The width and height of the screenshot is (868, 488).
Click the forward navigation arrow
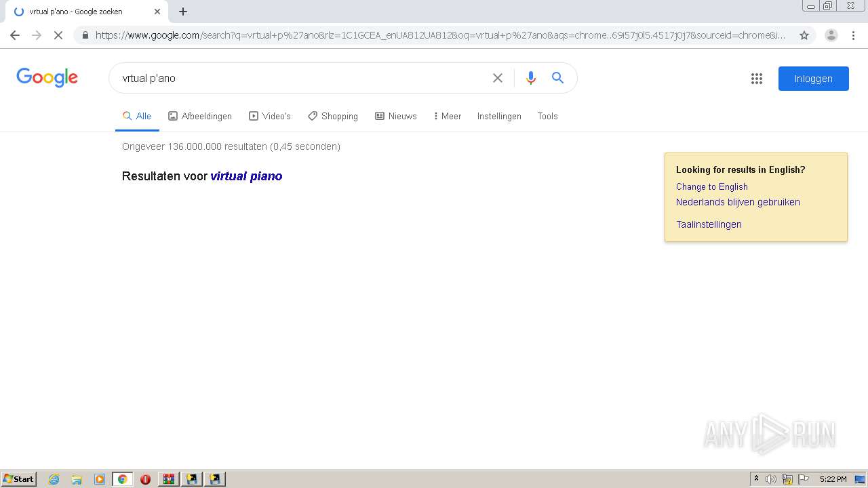[37, 35]
